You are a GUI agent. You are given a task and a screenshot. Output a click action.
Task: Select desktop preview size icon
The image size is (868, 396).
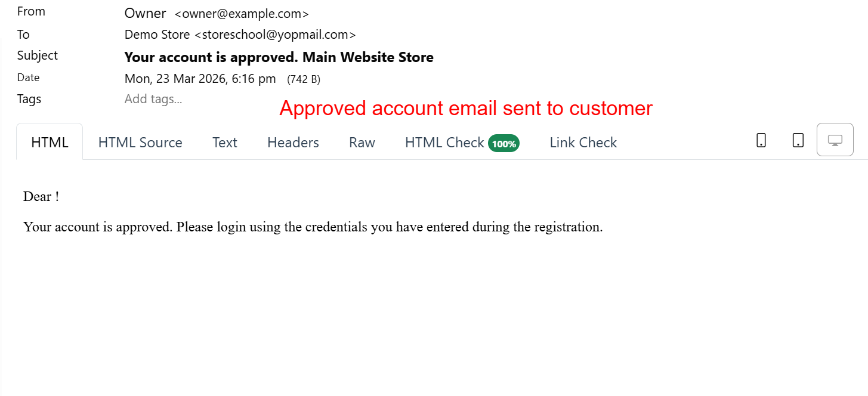[835, 140]
